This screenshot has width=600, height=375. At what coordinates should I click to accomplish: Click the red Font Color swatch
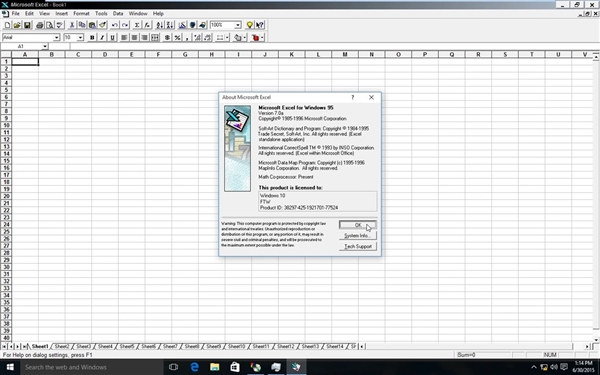coord(255,38)
